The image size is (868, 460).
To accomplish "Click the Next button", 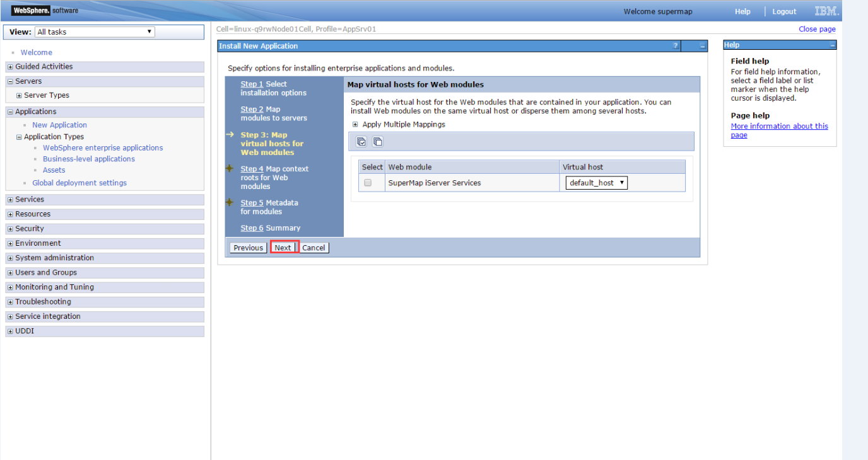I will 283,248.
